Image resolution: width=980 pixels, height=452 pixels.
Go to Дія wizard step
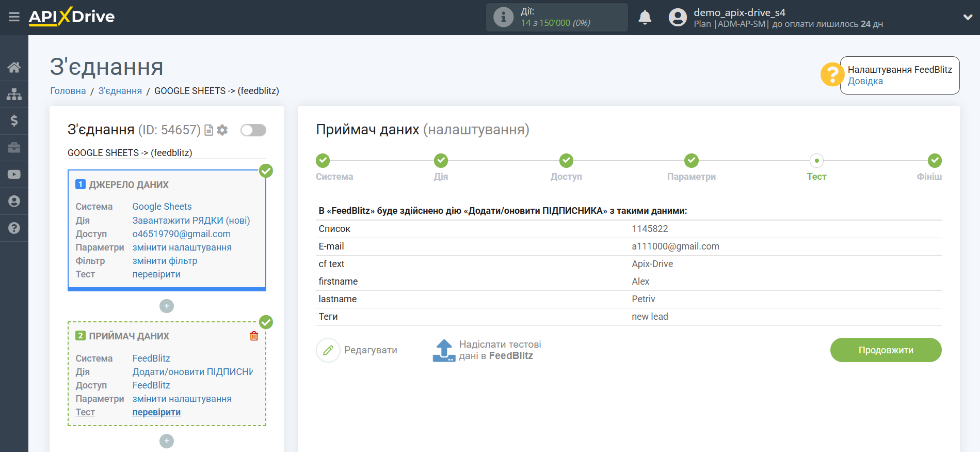(x=441, y=161)
